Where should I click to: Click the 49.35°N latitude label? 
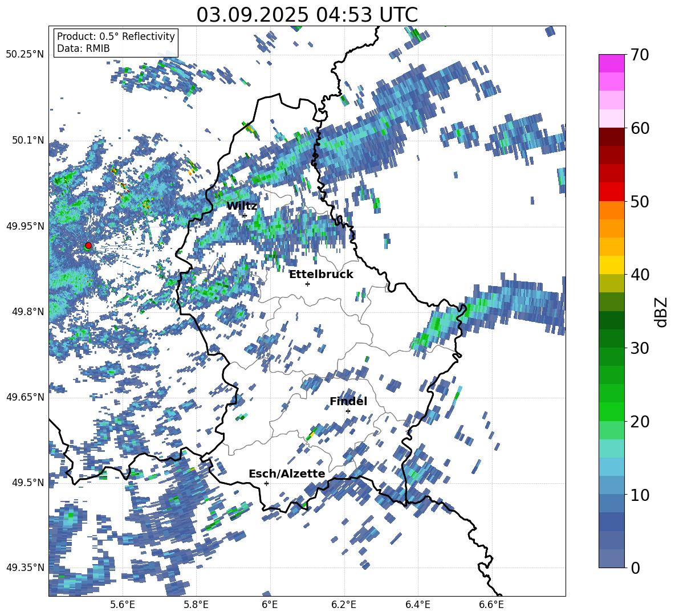tap(25, 568)
